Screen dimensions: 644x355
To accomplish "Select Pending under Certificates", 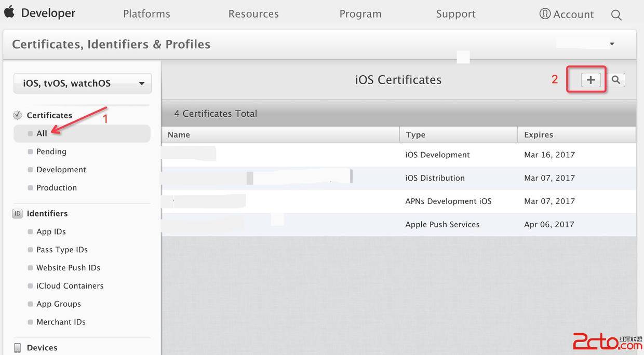I will 51,152.
